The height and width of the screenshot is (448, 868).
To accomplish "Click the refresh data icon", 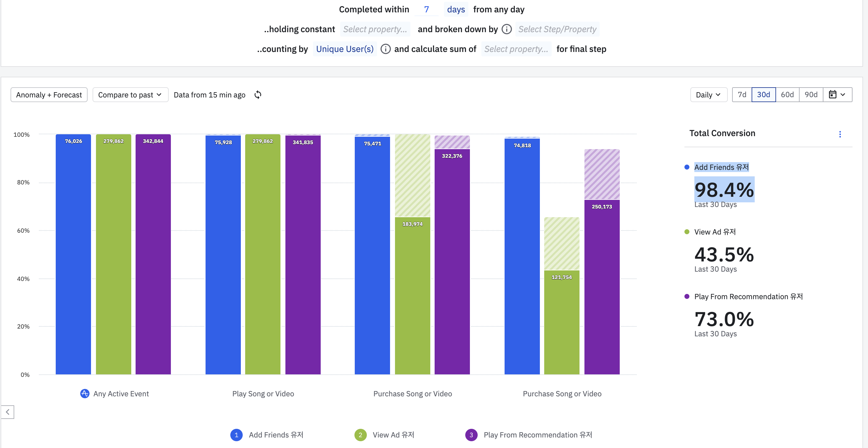I will click(x=258, y=95).
